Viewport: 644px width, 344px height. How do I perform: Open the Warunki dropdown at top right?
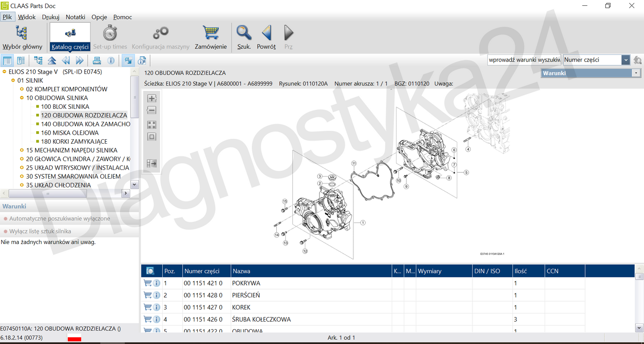pos(636,73)
